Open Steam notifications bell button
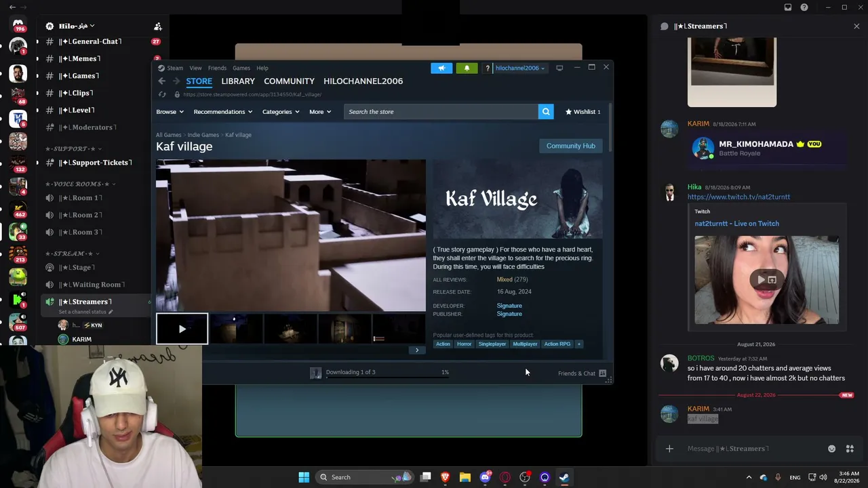This screenshot has width=868, height=488. point(467,68)
